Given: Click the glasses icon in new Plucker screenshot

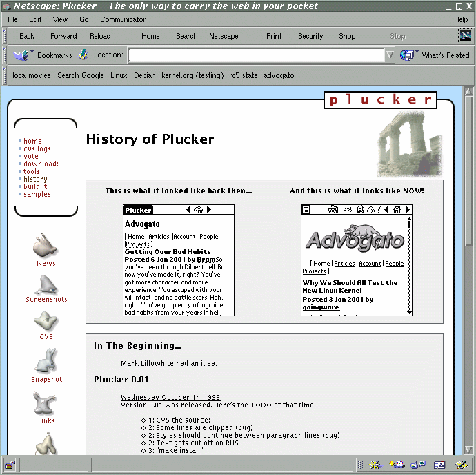Looking at the screenshot, I should [x=374, y=210].
